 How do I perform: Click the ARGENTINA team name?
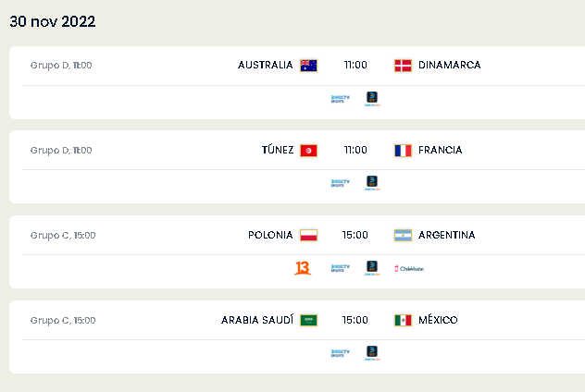pyautogui.click(x=446, y=235)
